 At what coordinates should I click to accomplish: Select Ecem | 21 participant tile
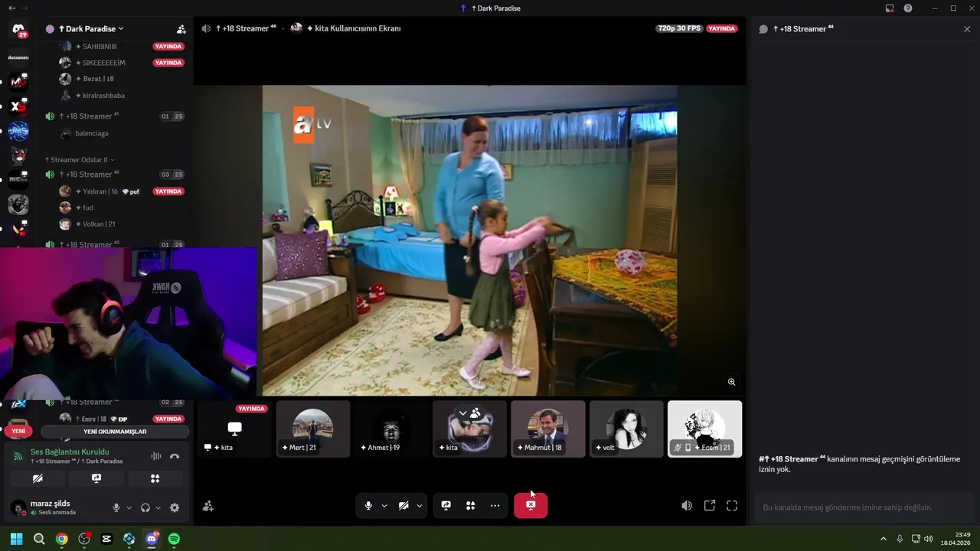click(704, 429)
